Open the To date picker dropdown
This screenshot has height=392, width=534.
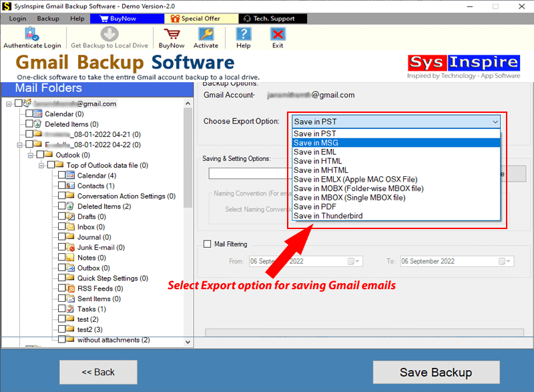point(505,261)
